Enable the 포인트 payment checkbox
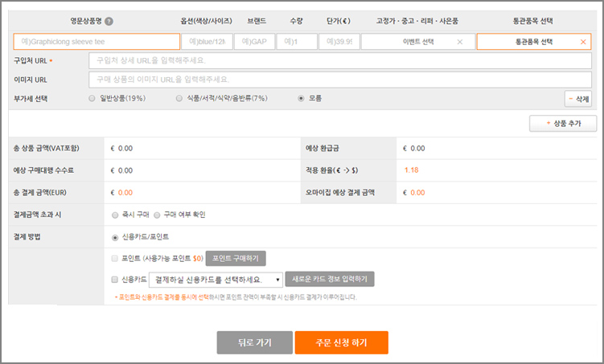The image size is (604, 364). pyautogui.click(x=116, y=259)
